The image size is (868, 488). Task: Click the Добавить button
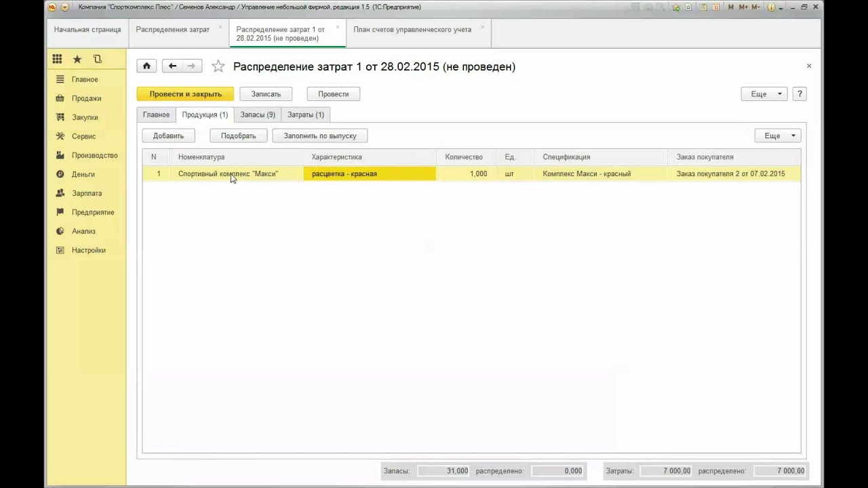tap(168, 136)
